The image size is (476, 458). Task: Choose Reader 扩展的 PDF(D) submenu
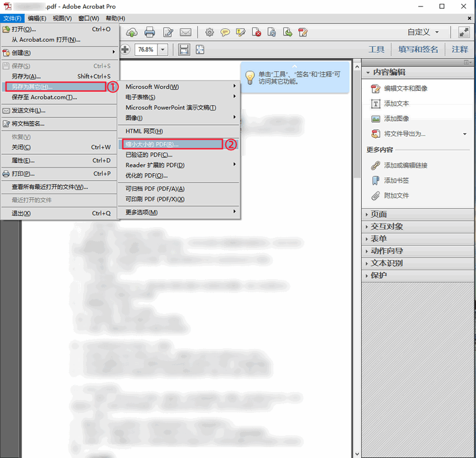178,165
